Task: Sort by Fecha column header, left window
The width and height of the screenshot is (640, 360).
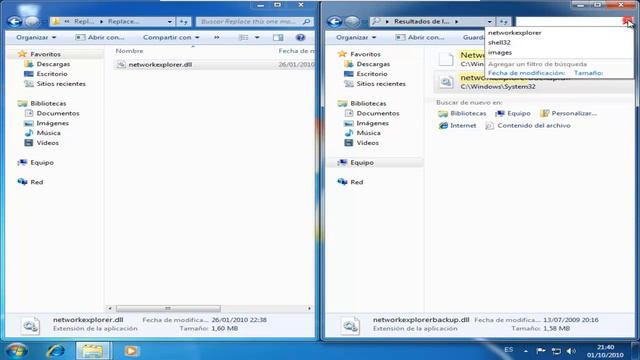Action: (x=296, y=51)
